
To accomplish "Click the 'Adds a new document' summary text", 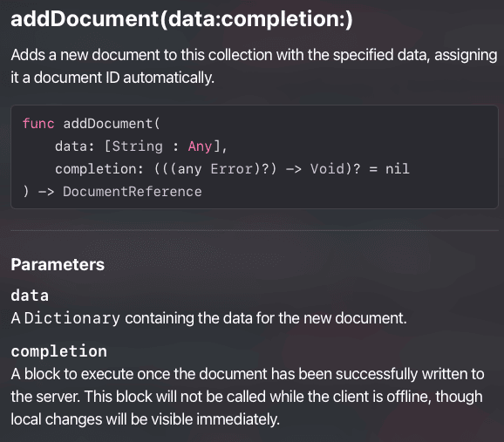I will click(254, 66).
